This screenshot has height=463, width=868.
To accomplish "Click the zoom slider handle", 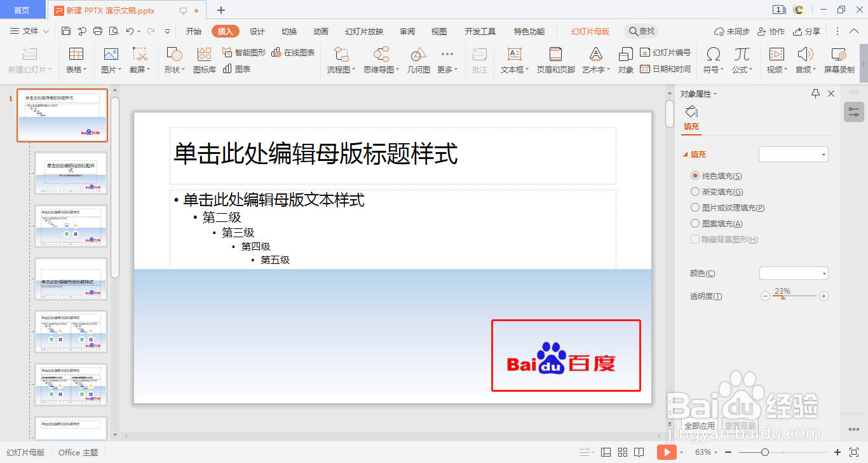I will 765,452.
